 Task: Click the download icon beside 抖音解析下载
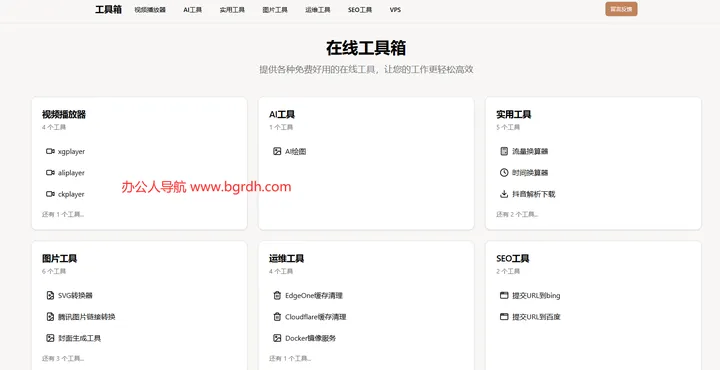504,194
